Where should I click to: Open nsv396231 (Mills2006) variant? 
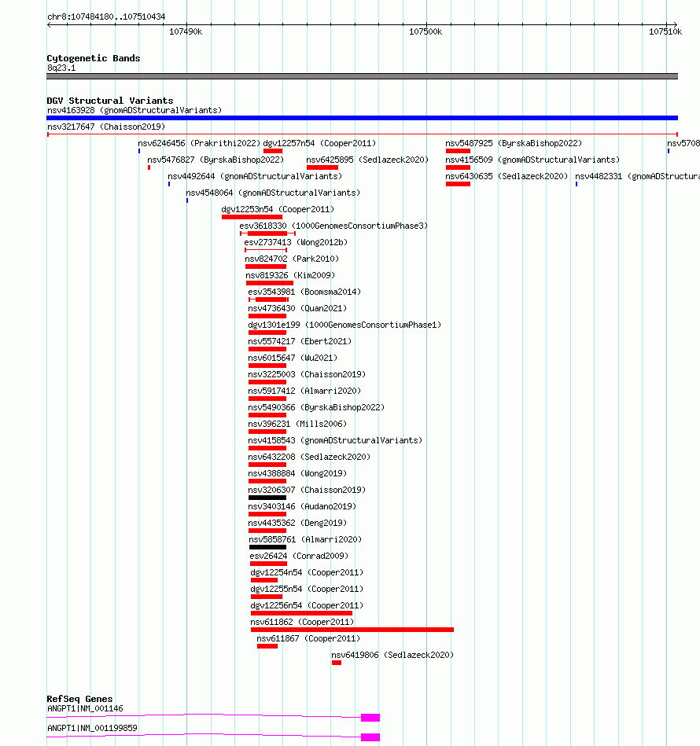point(297,424)
